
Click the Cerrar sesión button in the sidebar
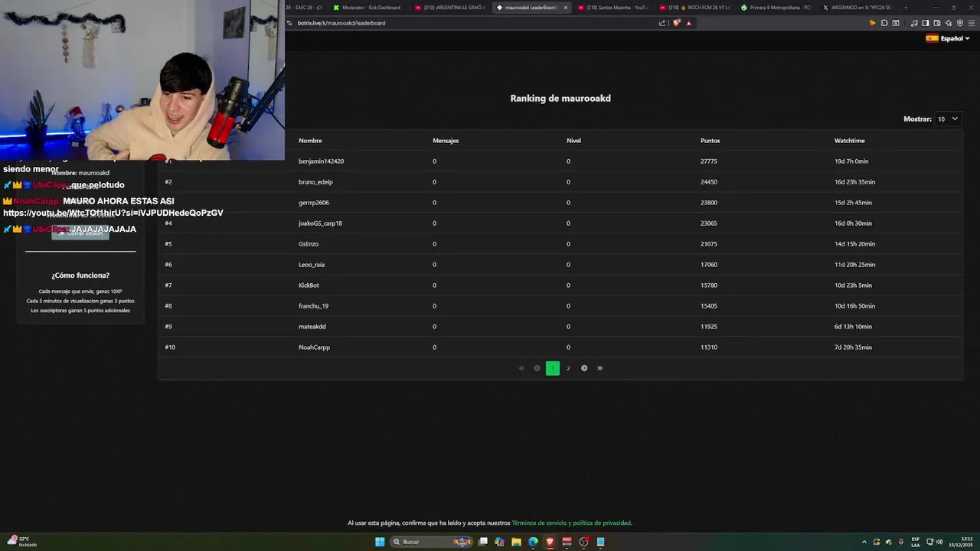tap(80, 233)
